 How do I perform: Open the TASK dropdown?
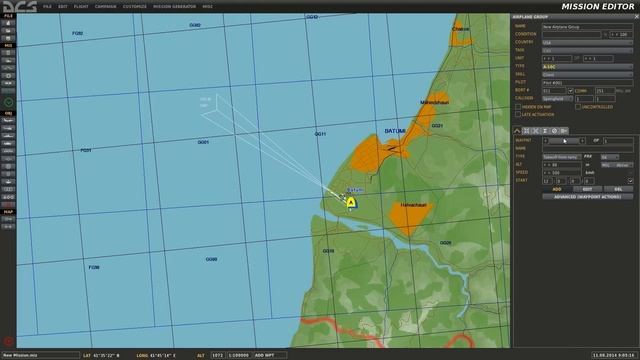pos(587,51)
